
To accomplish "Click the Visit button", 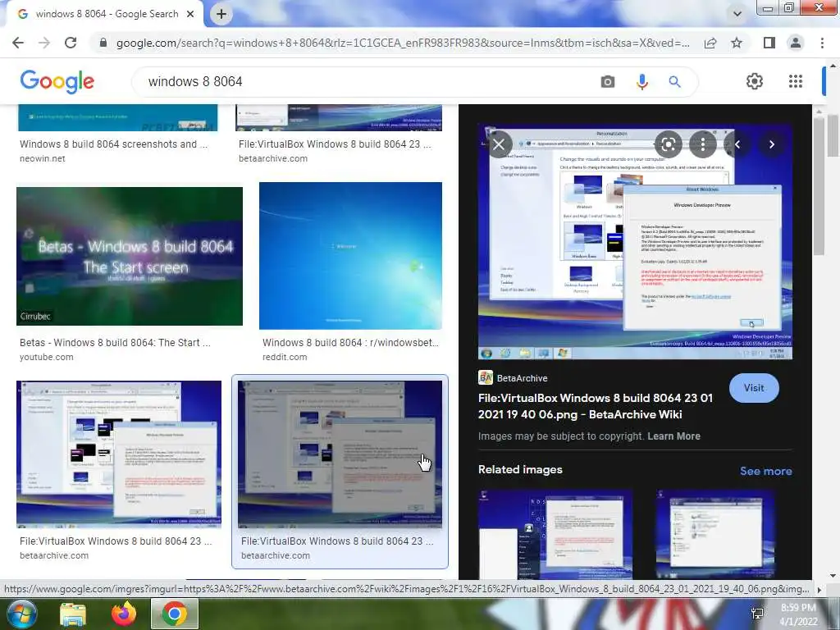I will pyautogui.click(x=754, y=388).
